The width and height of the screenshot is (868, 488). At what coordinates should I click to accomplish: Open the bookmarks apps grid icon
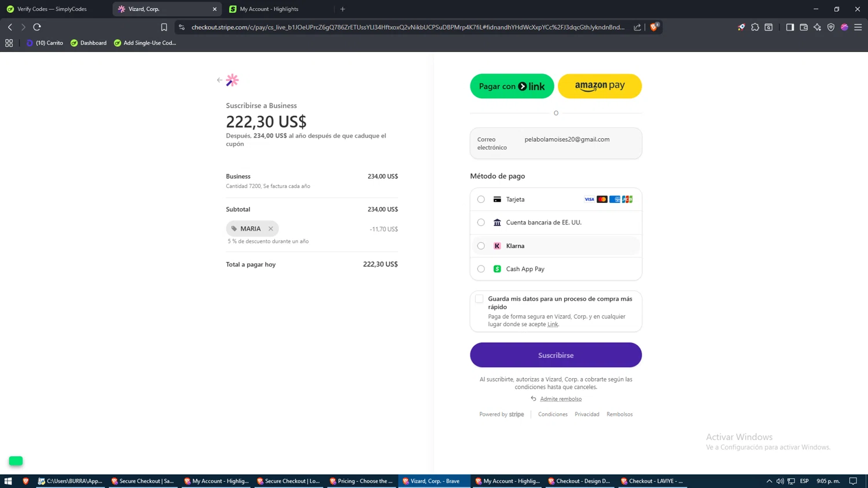(9, 43)
